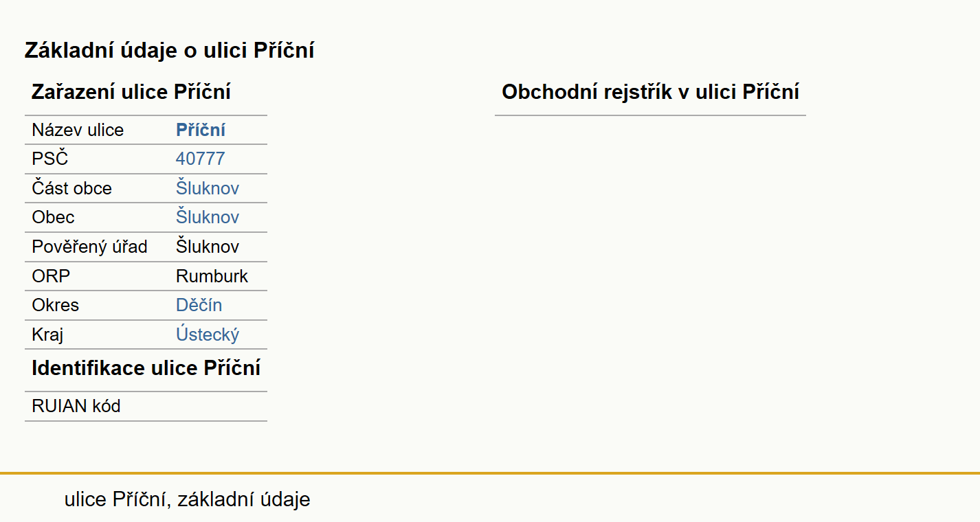Click the Základní údaje o ulici Příční heading
The height and width of the screenshot is (522, 980).
point(170,50)
